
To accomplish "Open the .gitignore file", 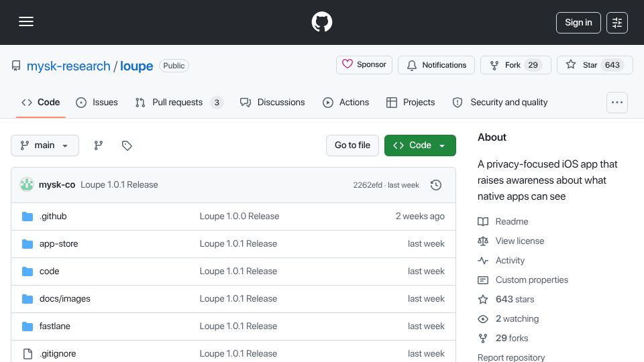I will click(58, 354).
